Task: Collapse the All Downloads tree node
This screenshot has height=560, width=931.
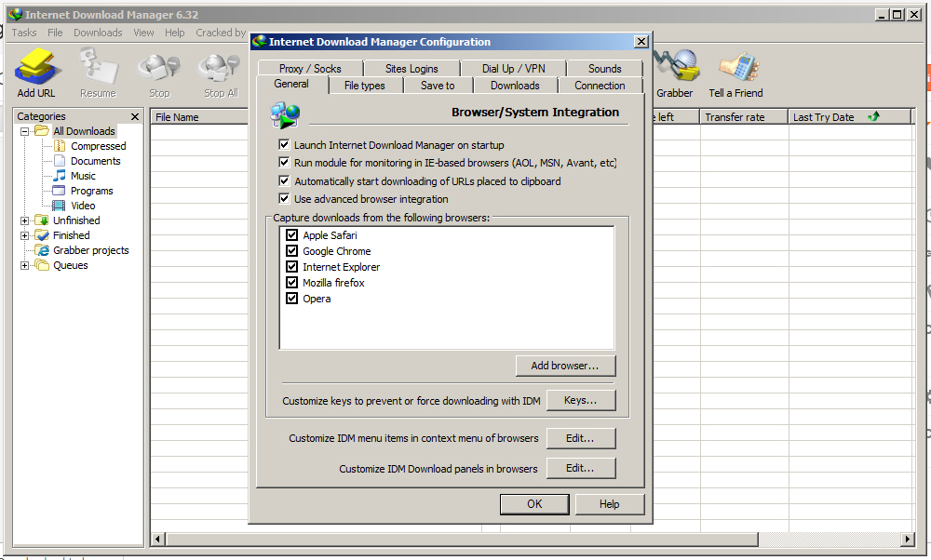Action: point(24,131)
